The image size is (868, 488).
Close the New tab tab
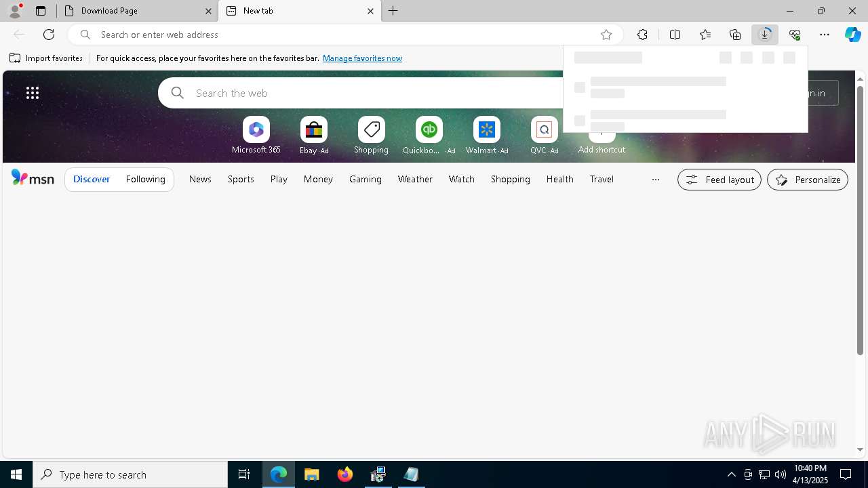[x=370, y=11]
